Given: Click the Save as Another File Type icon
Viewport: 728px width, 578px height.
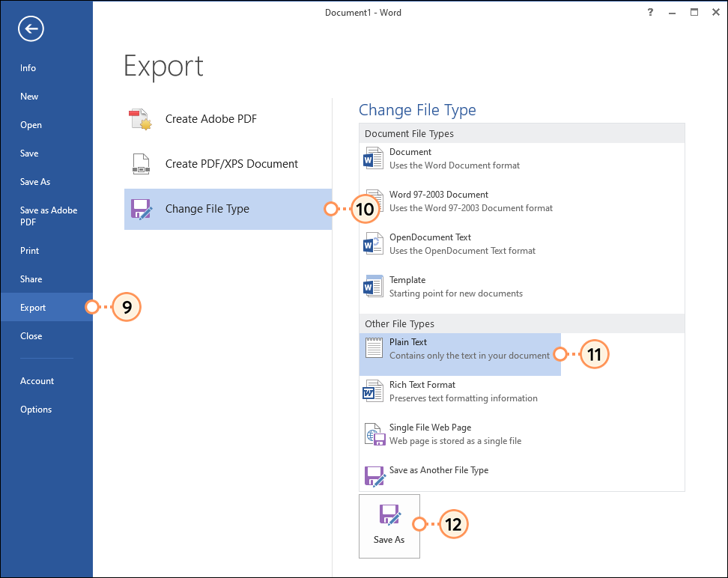Looking at the screenshot, I should coord(374,476).
